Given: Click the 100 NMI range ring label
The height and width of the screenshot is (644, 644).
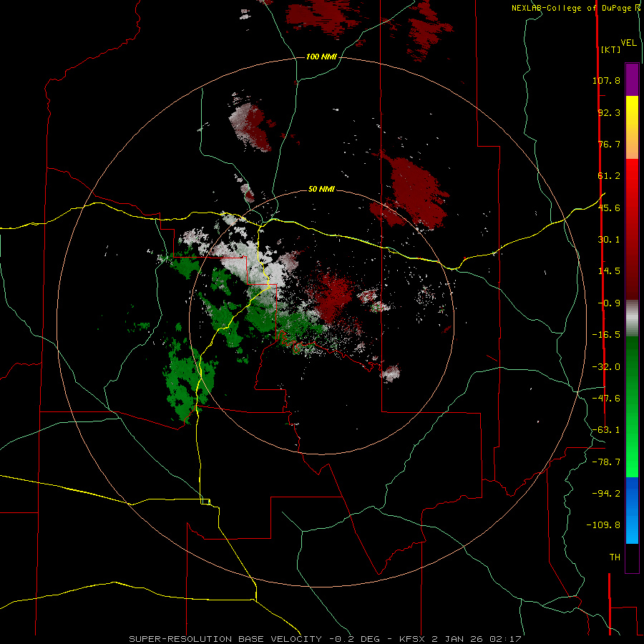Looking at the screenshot, I should [x=321, y=57].
